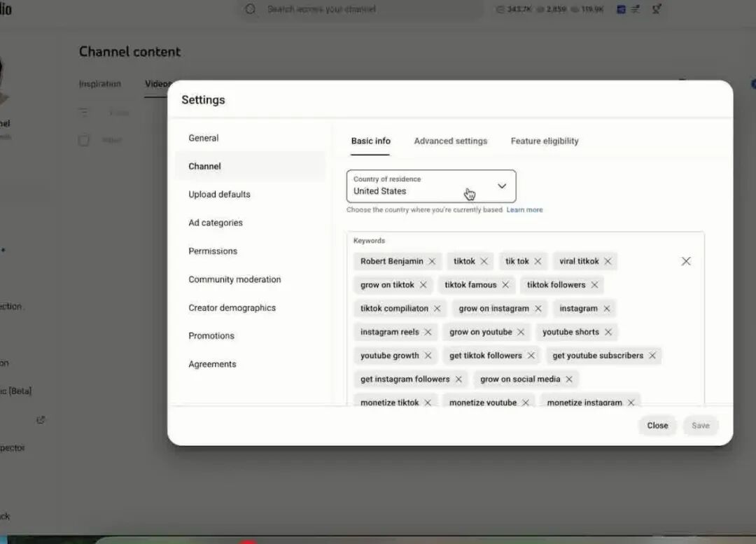Viewport: 756px width, 544px height.
Task: Switch to the Advanced settings tab
Action: coord(450,141)
